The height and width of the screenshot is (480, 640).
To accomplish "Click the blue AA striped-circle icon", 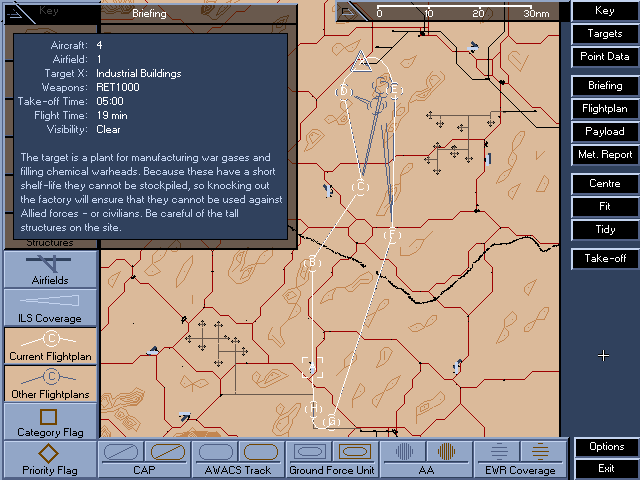I will point(404,452).
